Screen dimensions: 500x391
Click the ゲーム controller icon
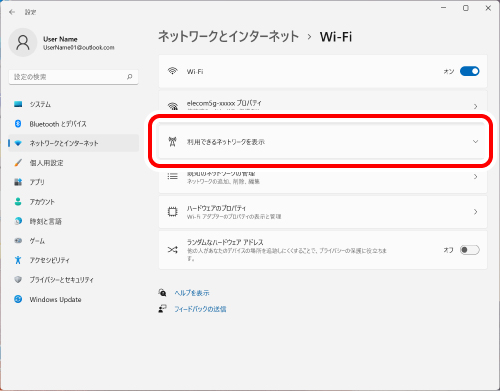(x=18, y=241)
